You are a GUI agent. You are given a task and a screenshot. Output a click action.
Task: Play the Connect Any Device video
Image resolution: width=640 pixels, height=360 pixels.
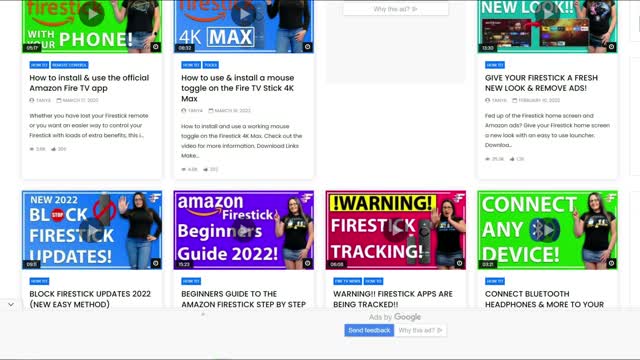tap(547, 230)
